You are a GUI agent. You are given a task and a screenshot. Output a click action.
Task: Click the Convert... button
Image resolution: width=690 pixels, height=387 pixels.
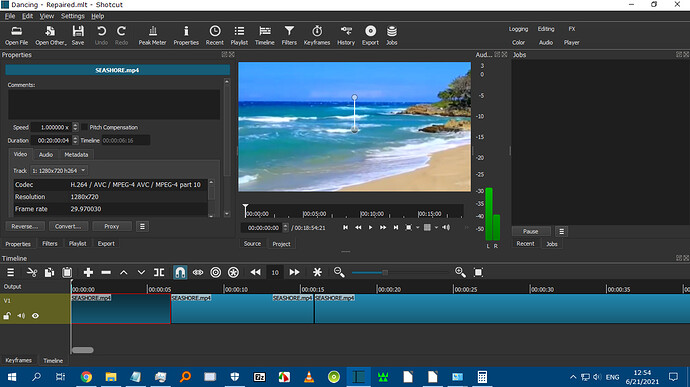(x=68, y=226)
